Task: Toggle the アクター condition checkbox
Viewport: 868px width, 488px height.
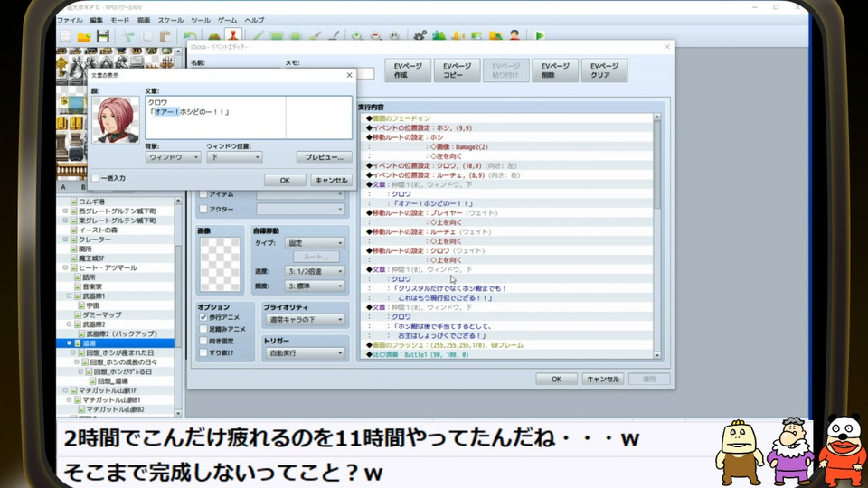Action: [x=203, y=209]
